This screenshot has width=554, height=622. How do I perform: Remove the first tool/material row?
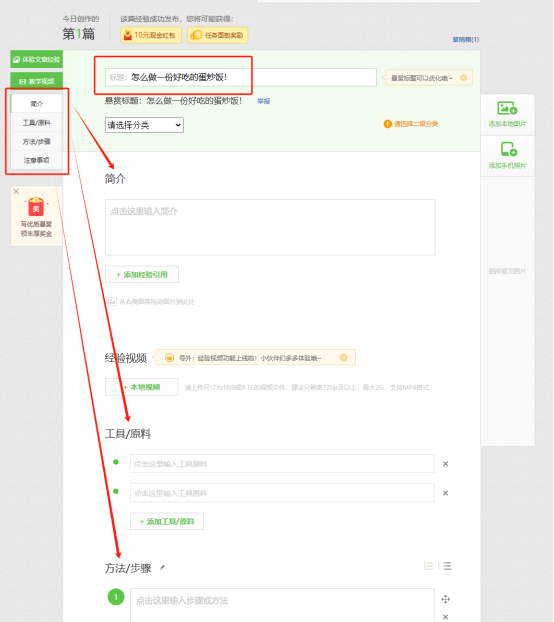pos(445,464)
